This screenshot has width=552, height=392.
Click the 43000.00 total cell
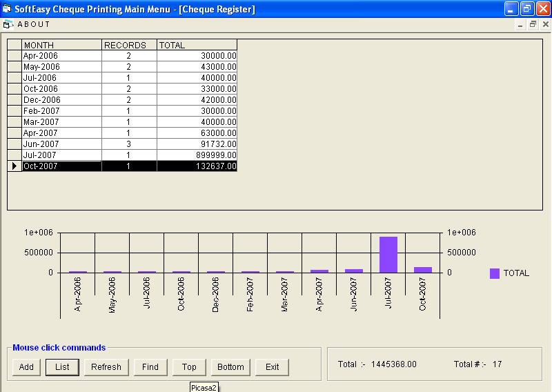pyautogui.click(x=197, y=66)
